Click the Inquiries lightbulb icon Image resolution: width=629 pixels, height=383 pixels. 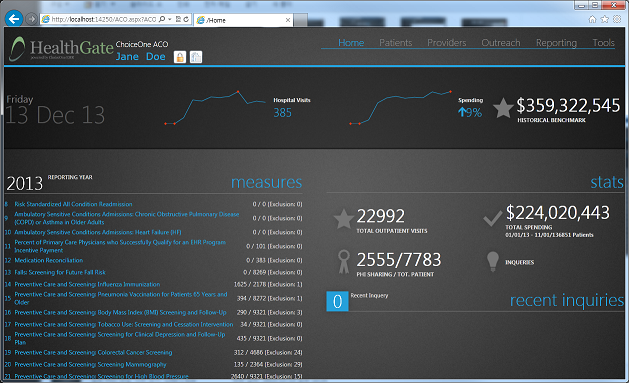(x=492, y=261)
